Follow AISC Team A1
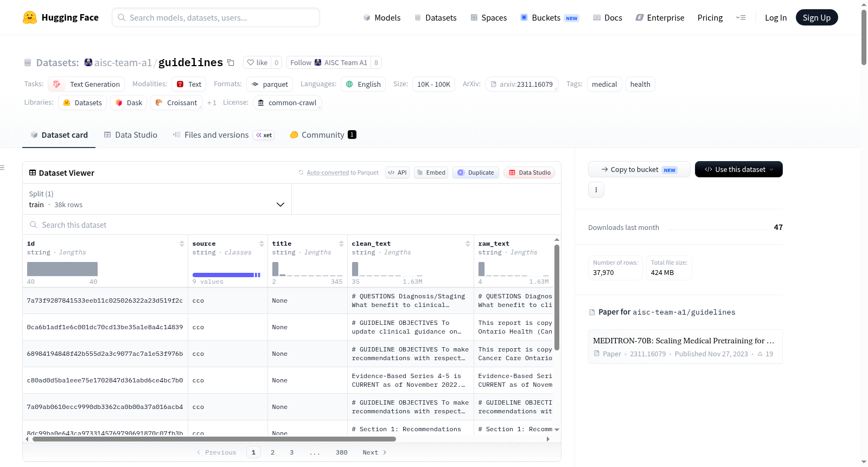868x467 pixels. tap(328, 62)
